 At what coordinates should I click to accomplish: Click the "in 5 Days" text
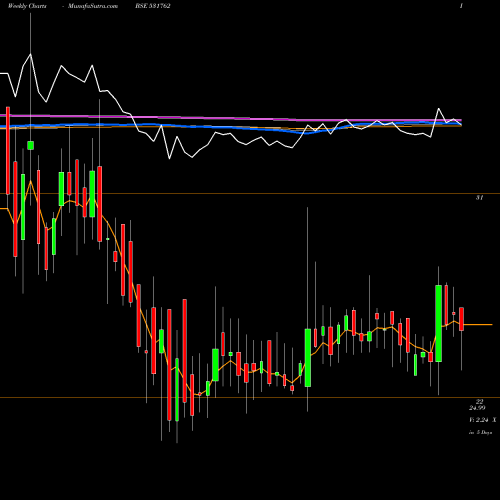tap(480, 432)
